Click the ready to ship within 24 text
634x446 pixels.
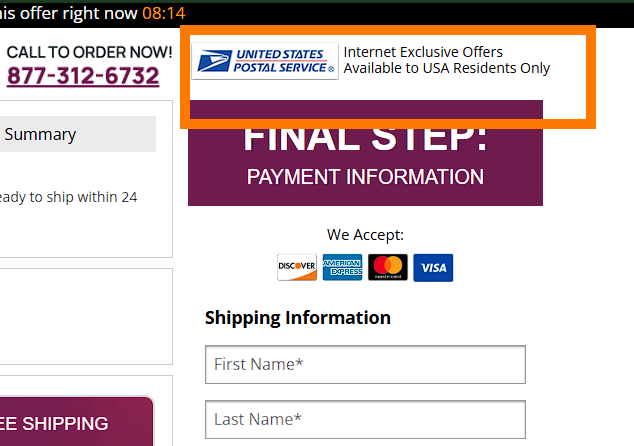pos(68,197)
